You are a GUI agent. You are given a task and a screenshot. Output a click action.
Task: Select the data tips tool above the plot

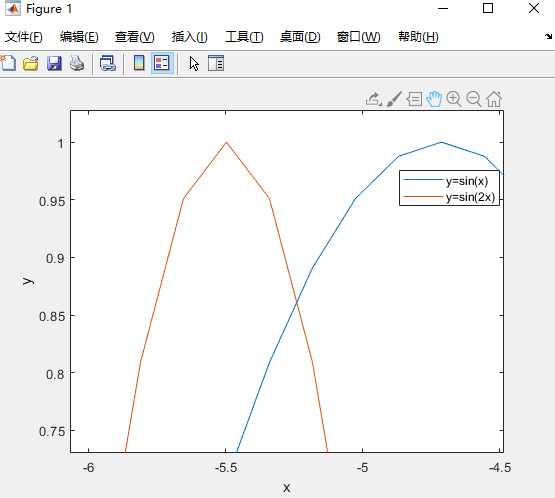point(414,99)
